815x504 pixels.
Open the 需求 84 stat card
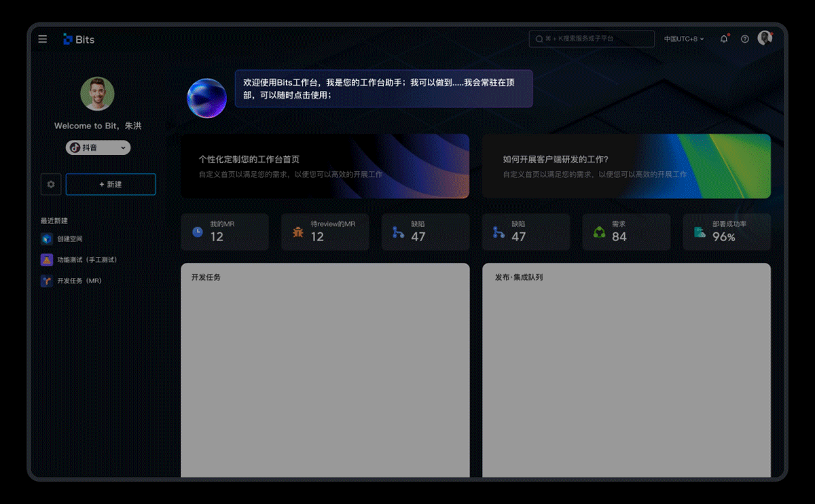(x=626, y=232)
